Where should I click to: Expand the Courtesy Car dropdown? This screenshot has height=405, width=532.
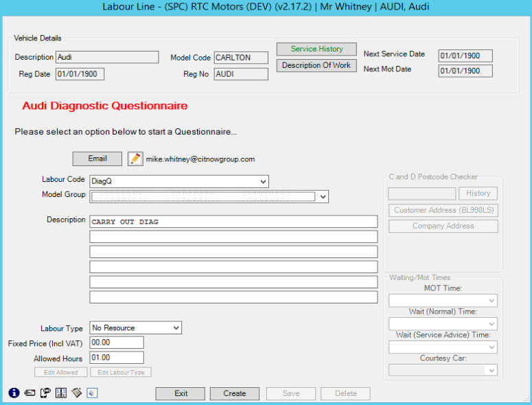491,371
